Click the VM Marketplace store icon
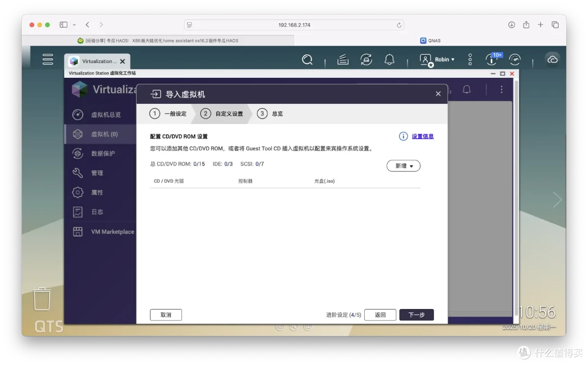This screenshot has height=365, width=588. [78, 232]
